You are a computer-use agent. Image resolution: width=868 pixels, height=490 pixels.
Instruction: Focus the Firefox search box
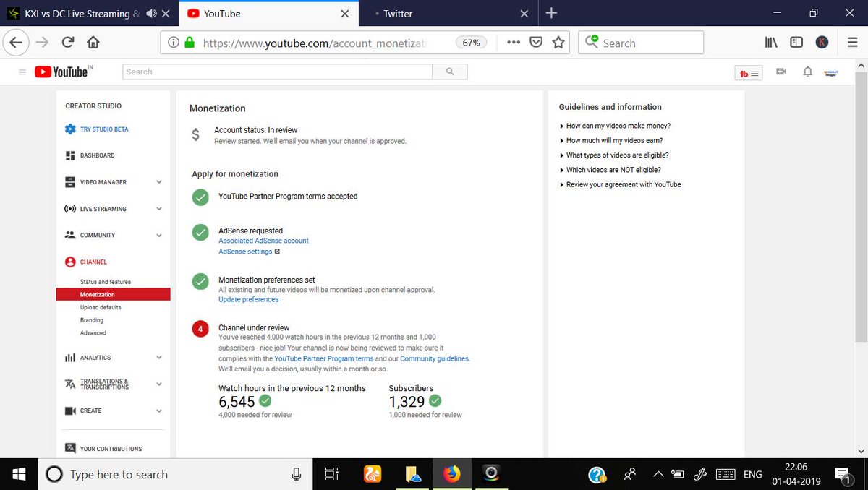pyautogui.click(x=641, y=43)
